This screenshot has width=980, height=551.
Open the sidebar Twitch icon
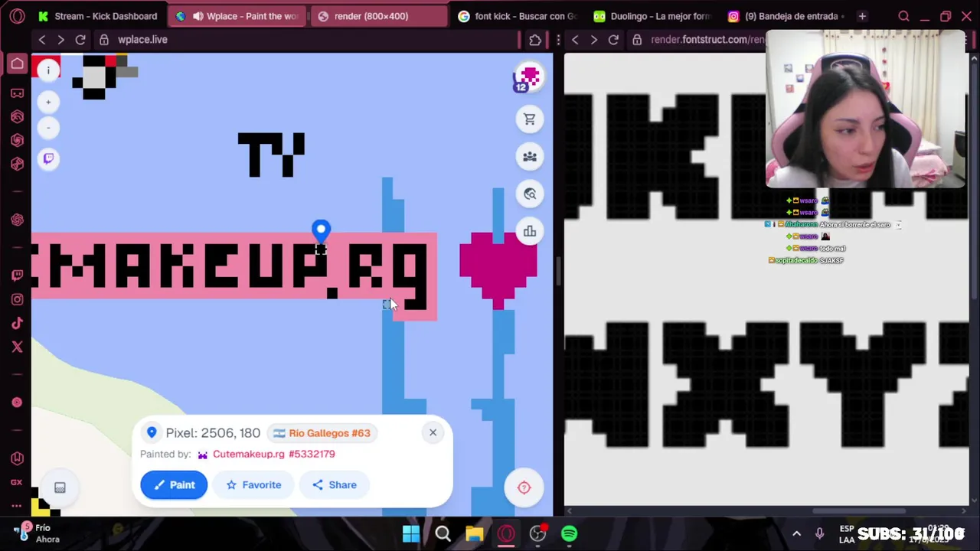point(17,275)
